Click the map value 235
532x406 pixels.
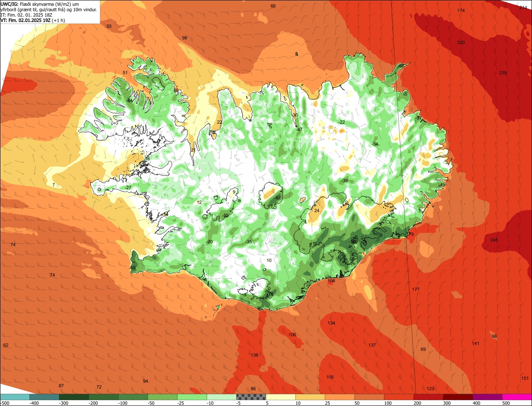[x=503, y=73]
